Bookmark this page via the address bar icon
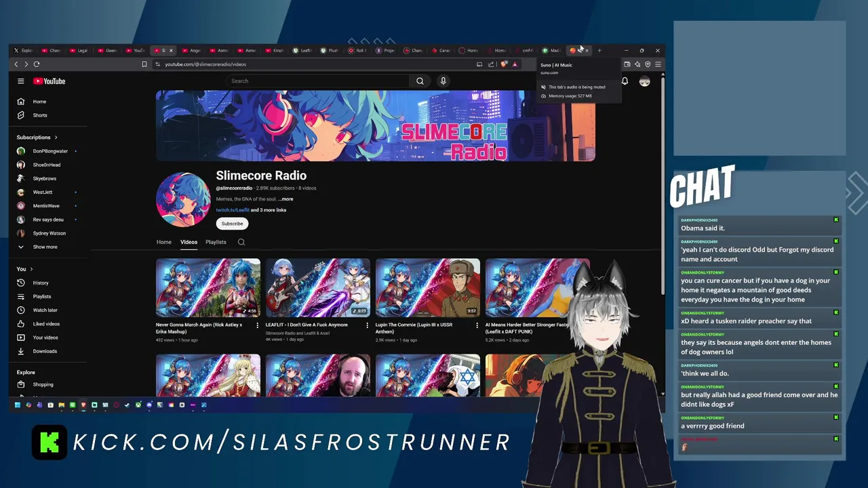This screenshot has height=488, width=868. (144, 64)
